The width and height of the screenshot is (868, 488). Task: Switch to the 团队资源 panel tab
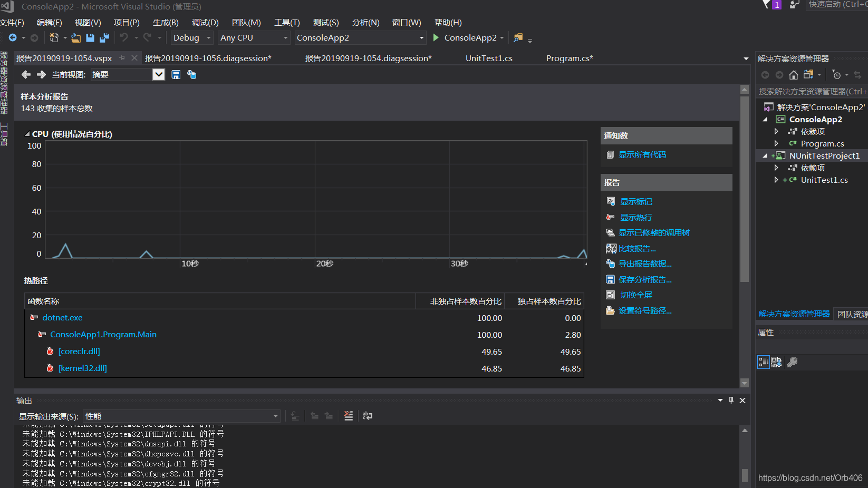click(852, 314)
